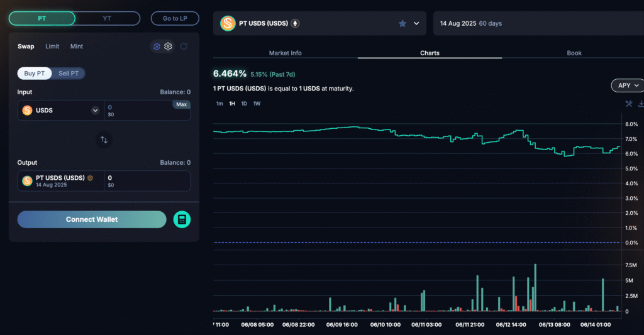Click the 6.464% APY value
The height and width of the screenshot is (335, 644).
(230, 74)
